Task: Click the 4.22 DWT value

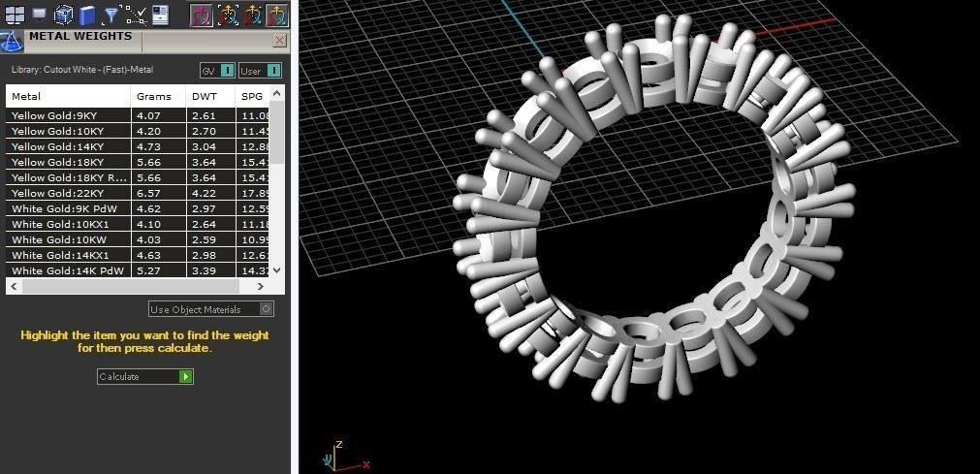Action: [x=205, y=193]
